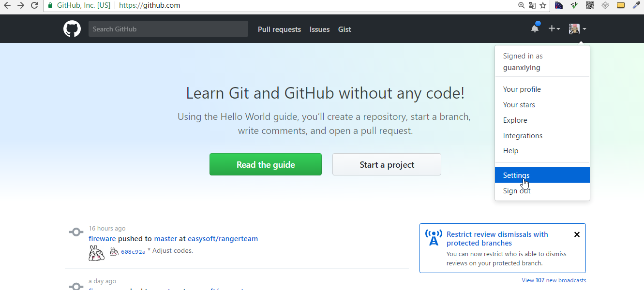Click the Read the guide button
Viewport: 644px width, 290px height.
click(266, 164)
